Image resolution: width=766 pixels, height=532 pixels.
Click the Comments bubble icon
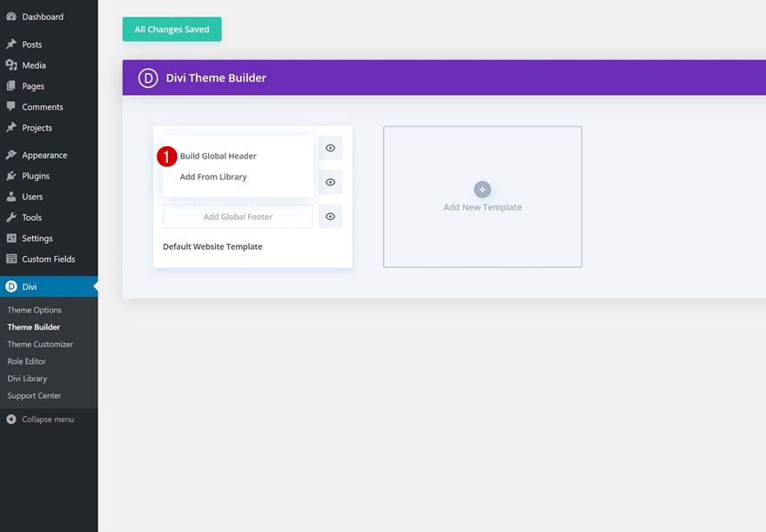[11, 106]
